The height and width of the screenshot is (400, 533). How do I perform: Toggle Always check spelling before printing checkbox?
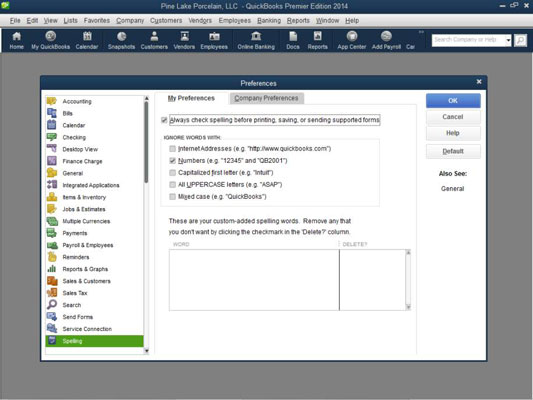164,120
